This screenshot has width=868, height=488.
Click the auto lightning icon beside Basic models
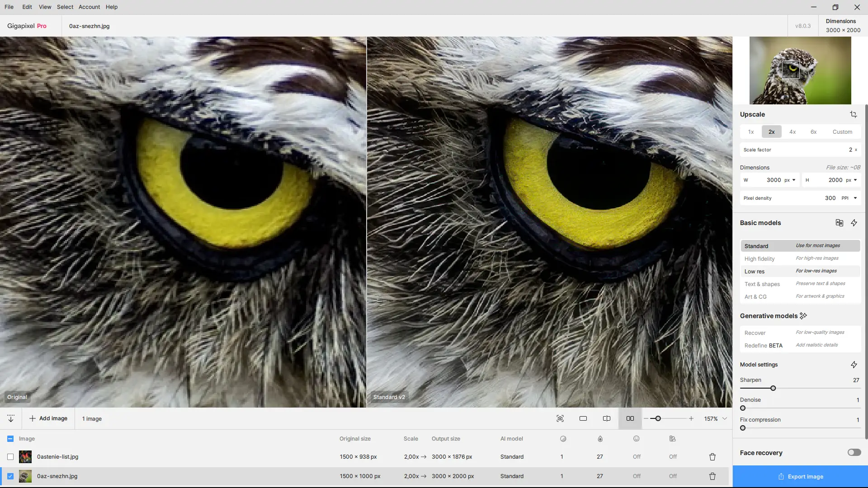pos(854,223)
